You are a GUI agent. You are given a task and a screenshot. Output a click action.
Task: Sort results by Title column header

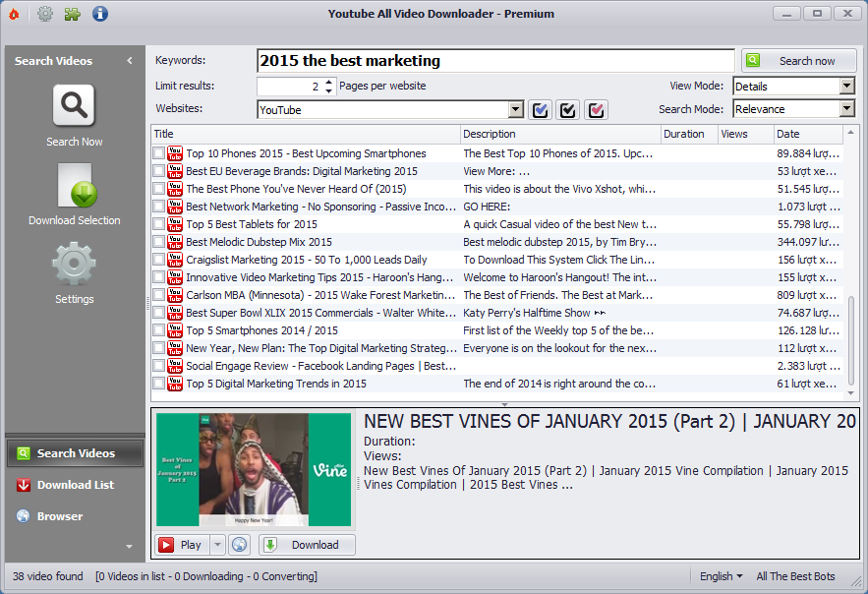(x=306, y=134)
